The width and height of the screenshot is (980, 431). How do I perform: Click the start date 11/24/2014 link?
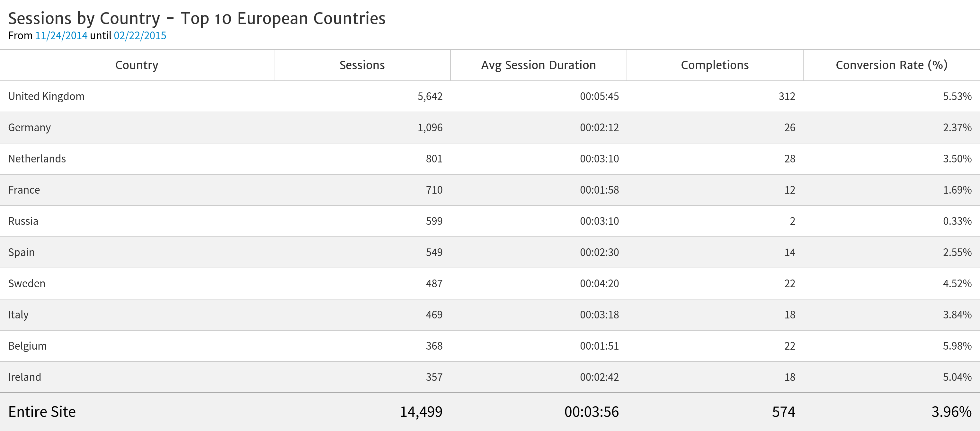pos(61,36)
